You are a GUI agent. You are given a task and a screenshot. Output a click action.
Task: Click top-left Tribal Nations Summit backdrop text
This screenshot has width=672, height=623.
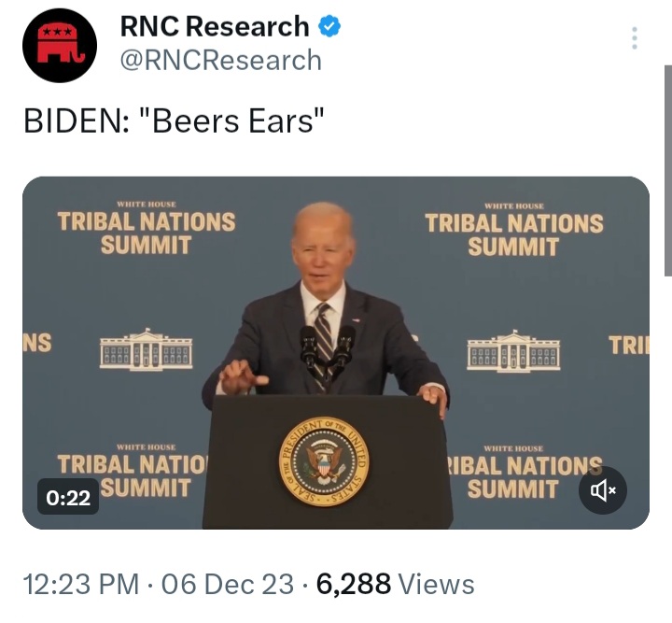click(147, 228)
